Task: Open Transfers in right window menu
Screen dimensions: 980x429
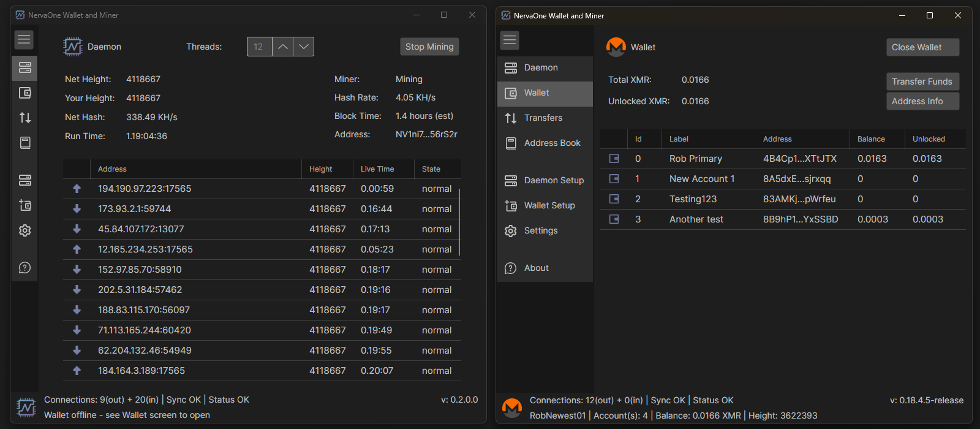Action: (545, 118)
